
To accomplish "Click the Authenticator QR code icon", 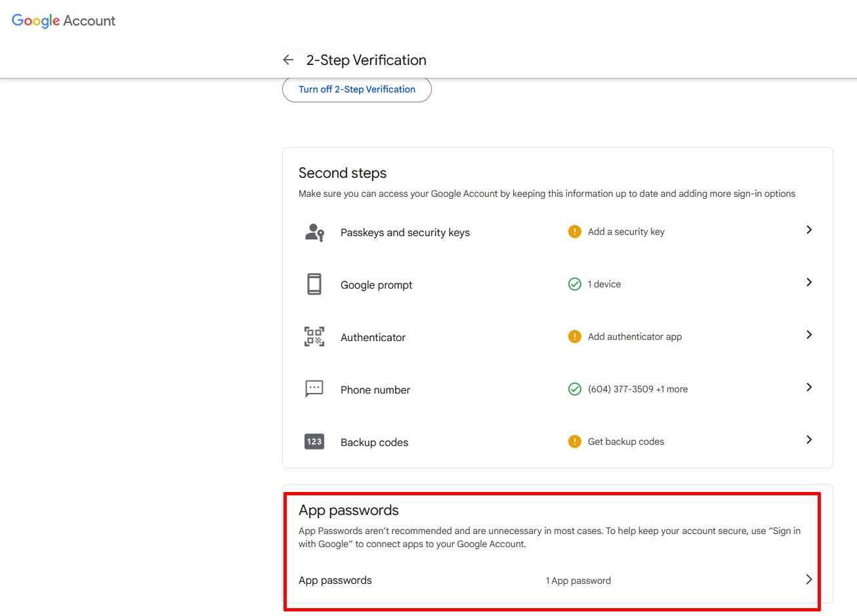I will point(314,337).
